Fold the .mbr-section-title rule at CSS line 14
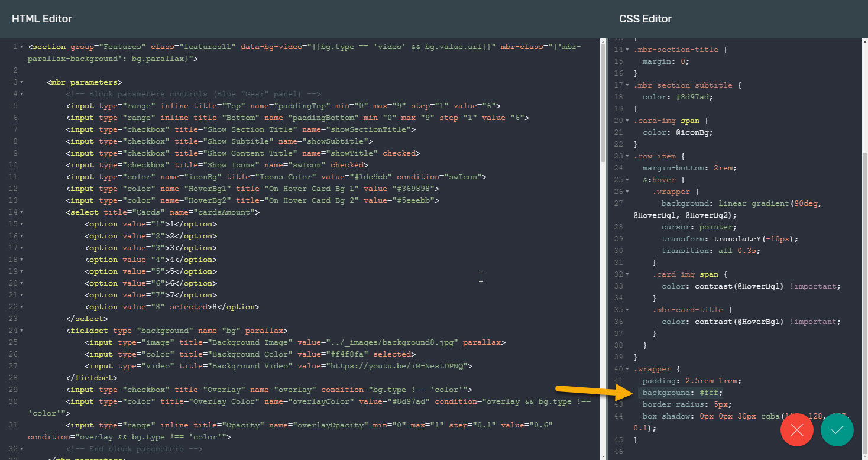 pyautogui.click(x=628, y=50)
